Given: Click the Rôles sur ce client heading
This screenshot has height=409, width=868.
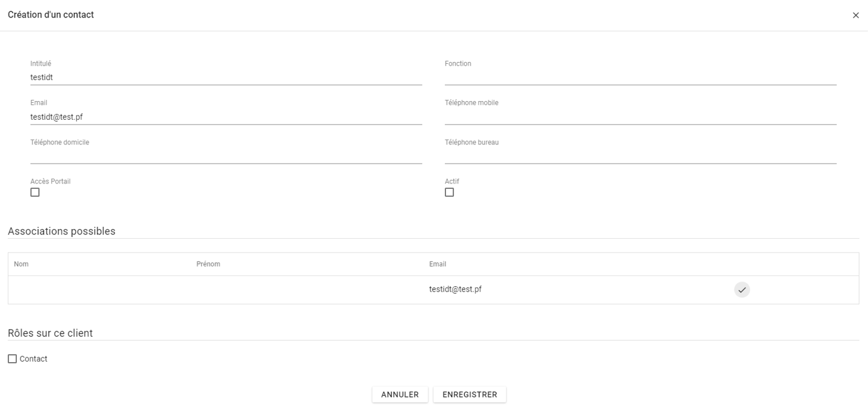Looking at the screenshot, I should (50, 333).
